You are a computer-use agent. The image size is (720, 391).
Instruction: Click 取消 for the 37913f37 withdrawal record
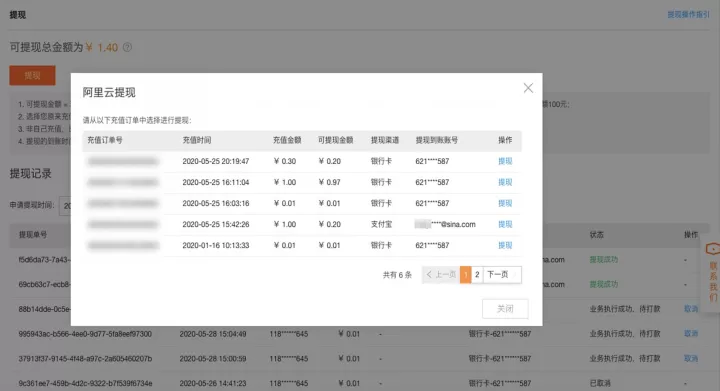pyautogui.click(x=691, y=358)
